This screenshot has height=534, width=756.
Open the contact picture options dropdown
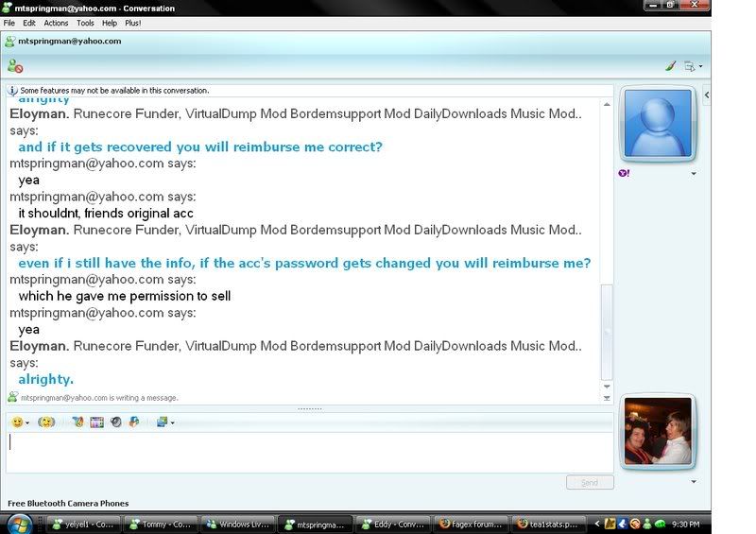point(694,173)
